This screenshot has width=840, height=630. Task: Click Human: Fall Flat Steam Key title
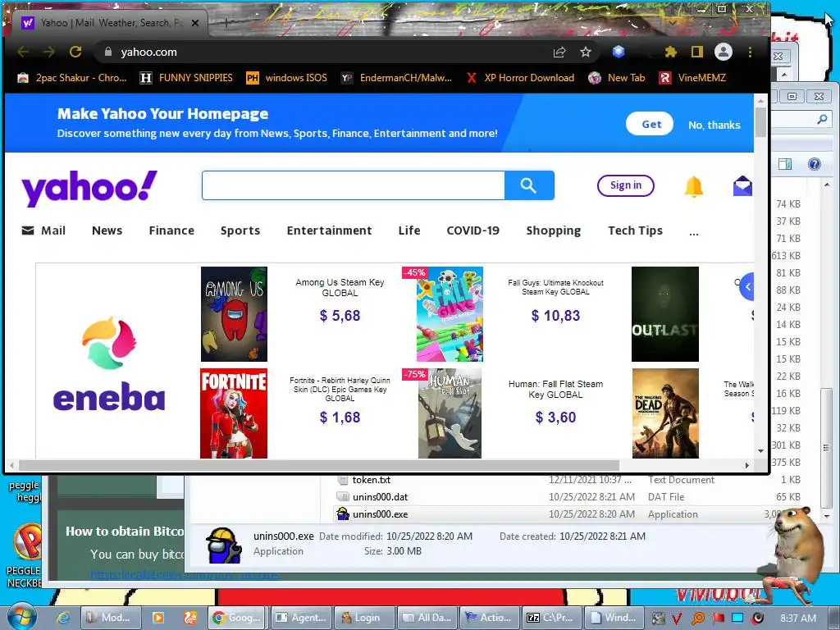click(555, 389)
